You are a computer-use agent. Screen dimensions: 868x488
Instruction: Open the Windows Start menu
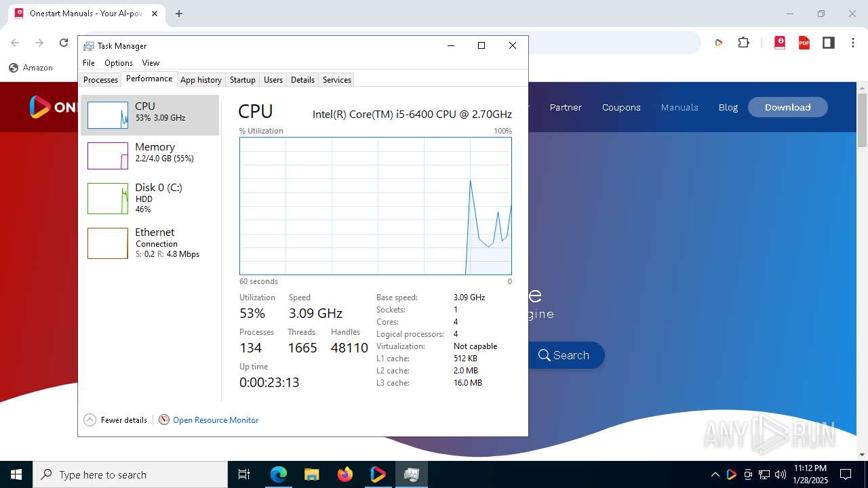point(16,474)
